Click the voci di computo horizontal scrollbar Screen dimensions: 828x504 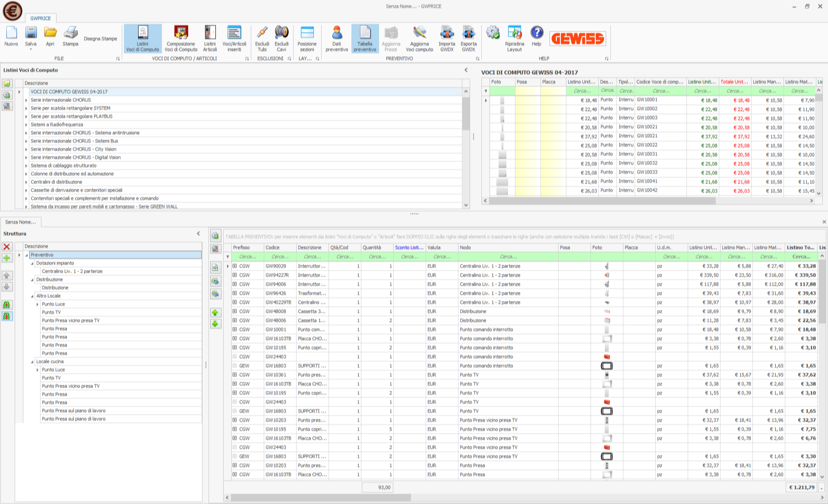click(602, 201)
